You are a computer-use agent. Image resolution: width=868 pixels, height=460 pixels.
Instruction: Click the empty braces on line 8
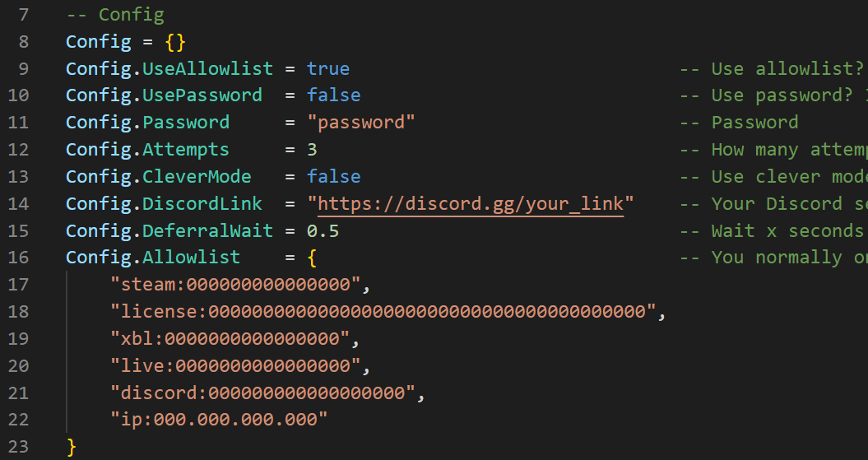(x=175, y=42)
